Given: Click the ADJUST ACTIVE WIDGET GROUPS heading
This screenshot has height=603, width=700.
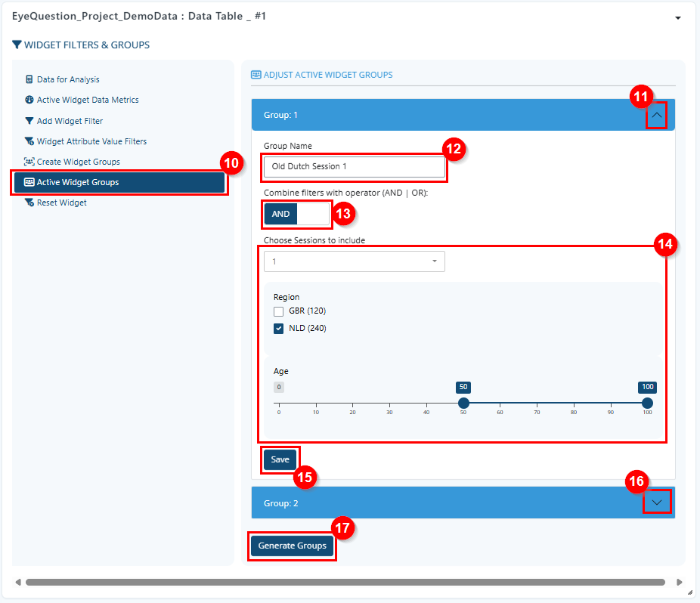Looking at the screenshot, I should pos(328,75).
